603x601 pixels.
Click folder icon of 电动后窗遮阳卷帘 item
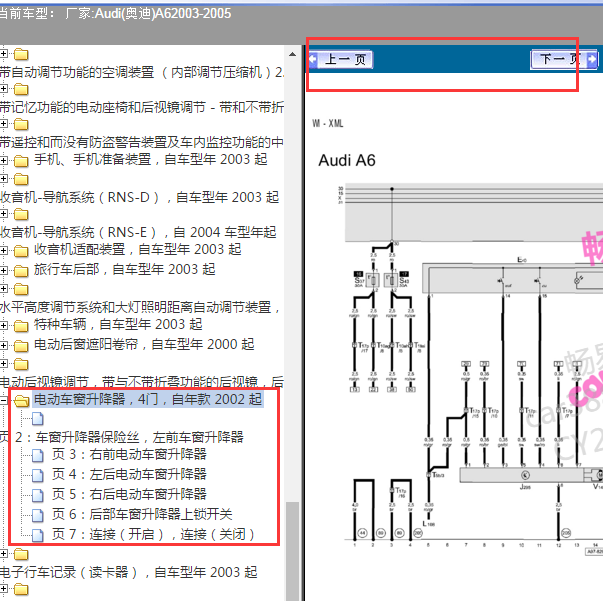(x=21, y=346)
